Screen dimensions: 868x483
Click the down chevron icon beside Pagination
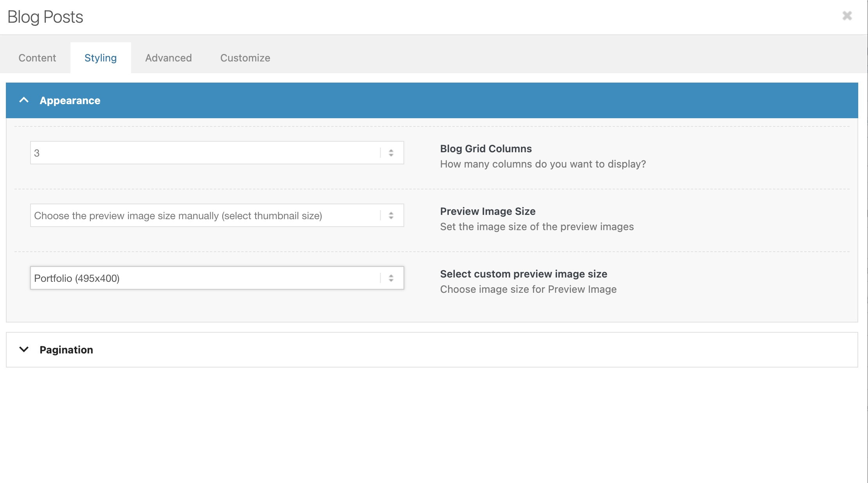click(x=24, y=350)
